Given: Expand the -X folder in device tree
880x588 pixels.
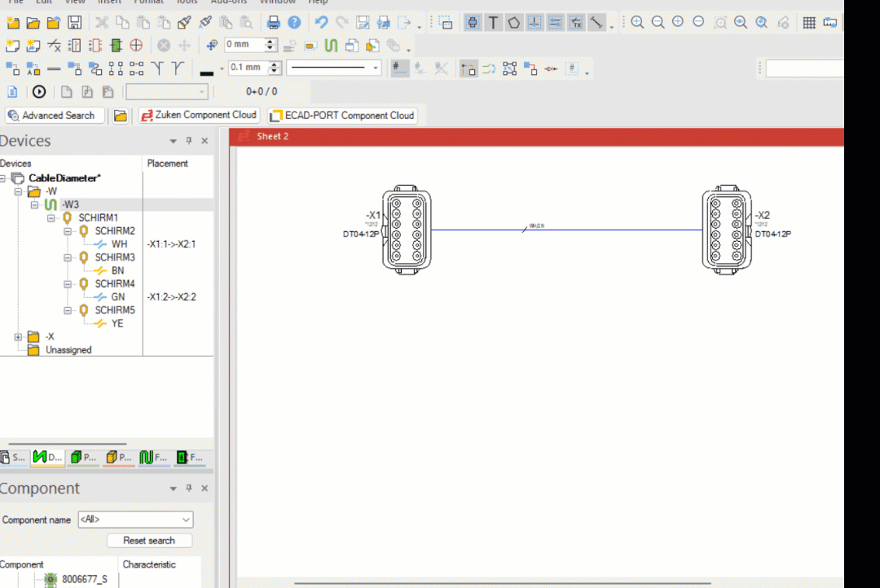Looking at the screenshot, I should (x=19, y=337).
